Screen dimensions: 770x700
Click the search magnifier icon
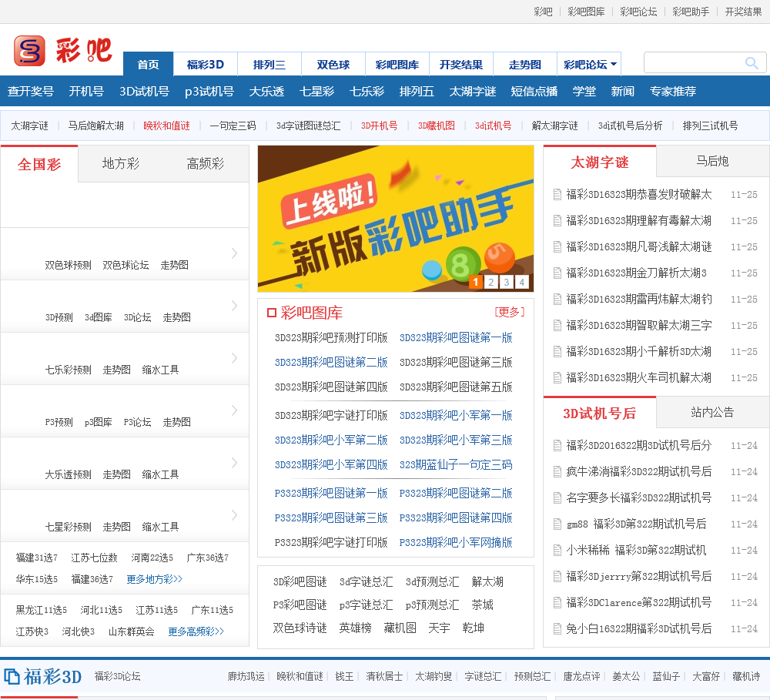pos(752,63)
